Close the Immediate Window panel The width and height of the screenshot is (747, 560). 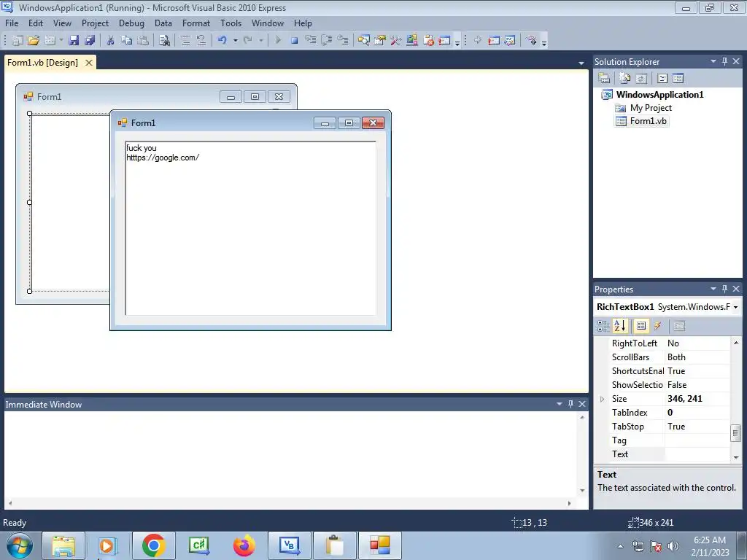[582, 404]
